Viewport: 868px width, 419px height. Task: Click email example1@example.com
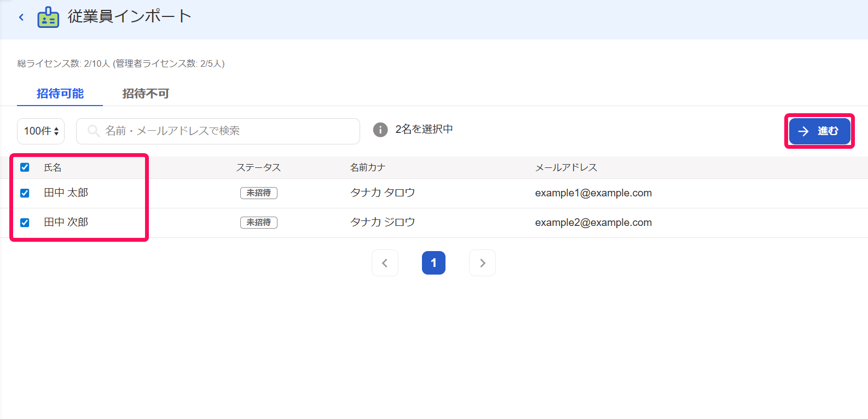593,193
